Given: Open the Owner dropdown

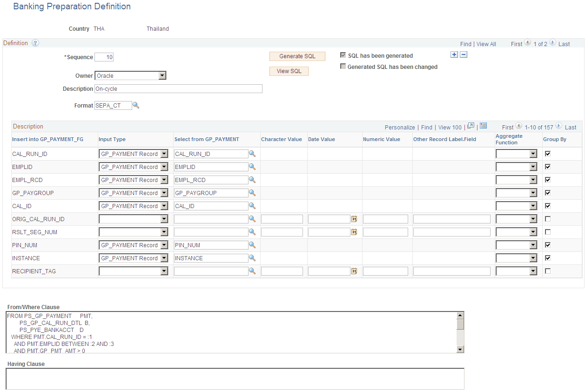Looking at the screenshot, I should point(162,75).
